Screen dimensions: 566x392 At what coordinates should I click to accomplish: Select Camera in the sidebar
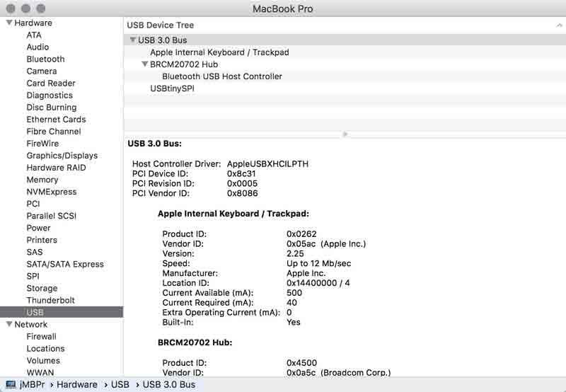point(42,71)
